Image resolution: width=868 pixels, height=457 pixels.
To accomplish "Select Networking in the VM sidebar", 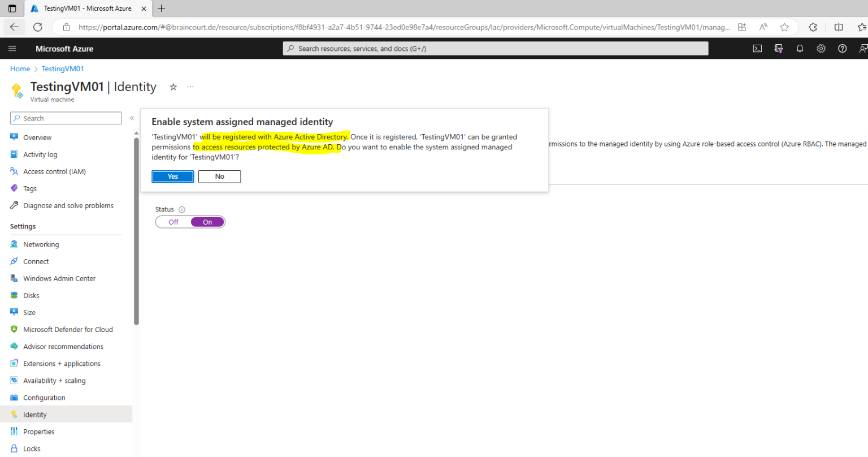I will point(40,244).
